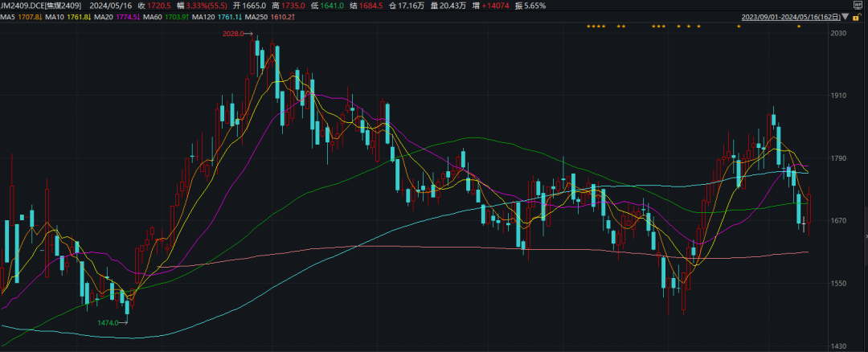Screen dimensions: 868x352
Task: Click the 1550 price axis label
Action: (840, 284)
